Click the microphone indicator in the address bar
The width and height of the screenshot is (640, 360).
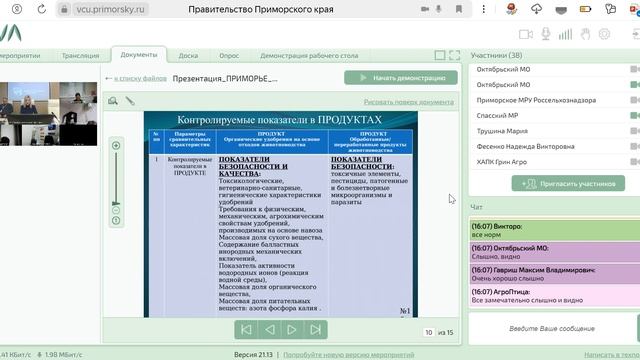click(439, 9)
